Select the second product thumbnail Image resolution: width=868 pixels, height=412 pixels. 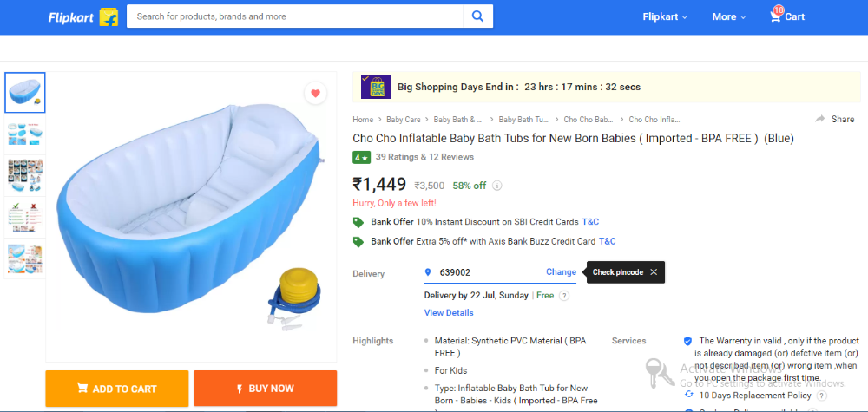click(25, 134)
